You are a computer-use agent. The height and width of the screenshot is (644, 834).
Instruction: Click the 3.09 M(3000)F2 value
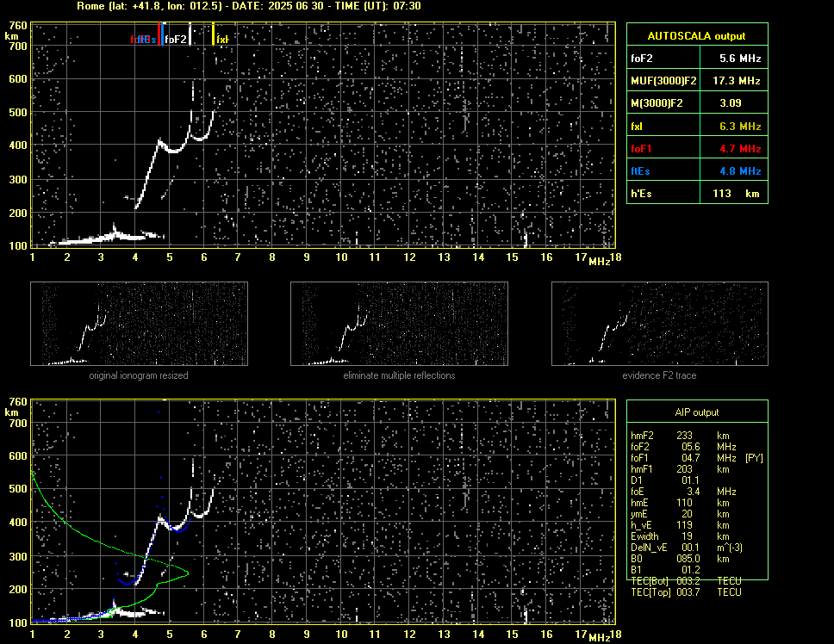pyautogui.click(x=731, y=103)
